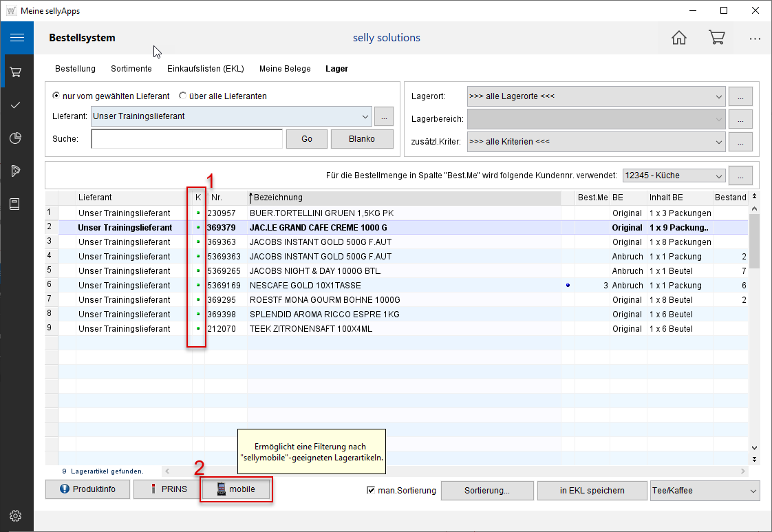Screen dimensions: 772x532
Task: Open the cart icon in header
Action: point(716,38)
